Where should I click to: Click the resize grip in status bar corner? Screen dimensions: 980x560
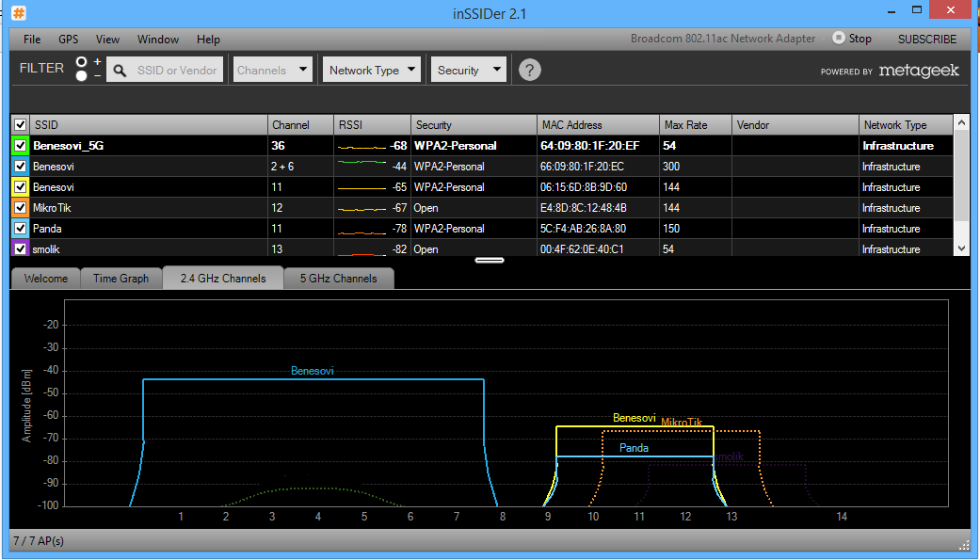[963, 544]
